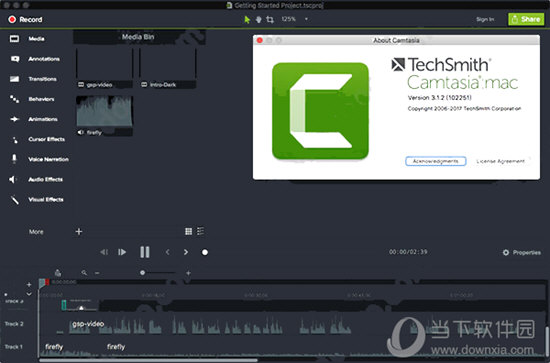Add a new track with plus icon
Image resolution: width=550 pixels, height=363 pixels.
[x=29, y=284]
